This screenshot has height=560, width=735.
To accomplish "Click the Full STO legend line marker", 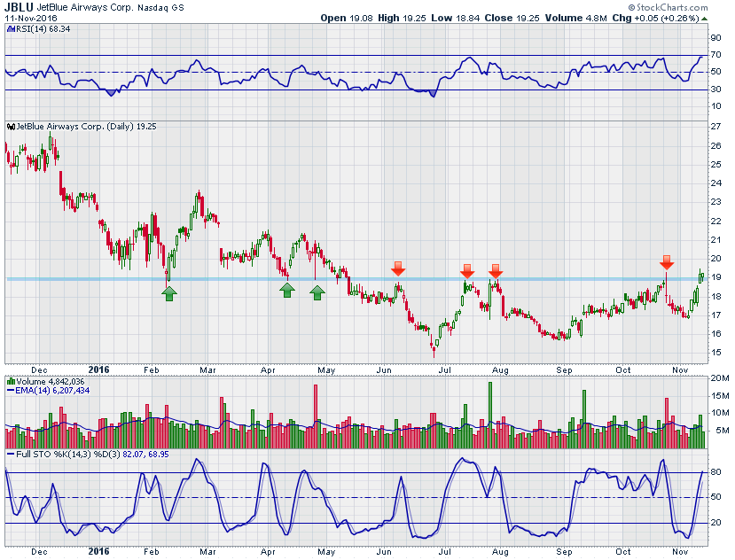I will (x=11, y=455).
